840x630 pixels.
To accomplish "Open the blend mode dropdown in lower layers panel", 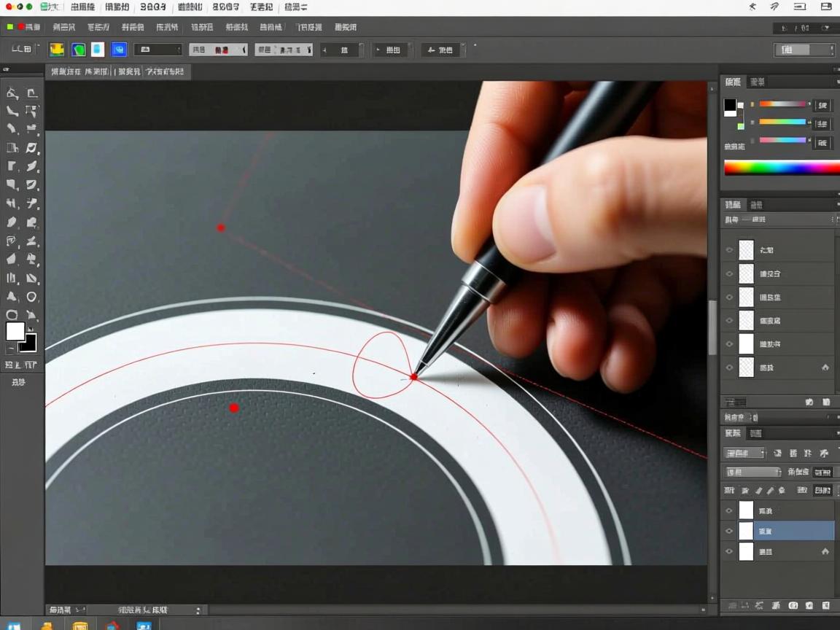I will (752, 472).
